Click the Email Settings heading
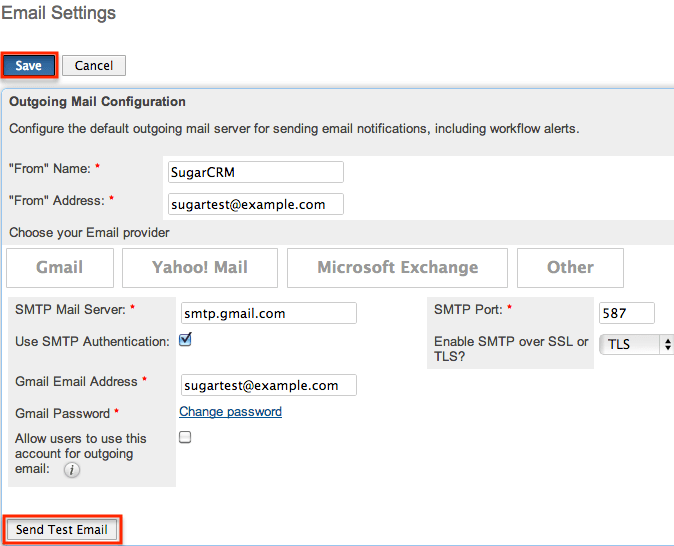This screenshot has height=546, width=674. (58, 13)
